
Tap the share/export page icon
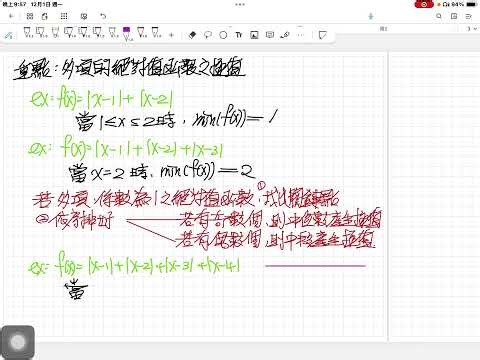[x=45, y=16]
